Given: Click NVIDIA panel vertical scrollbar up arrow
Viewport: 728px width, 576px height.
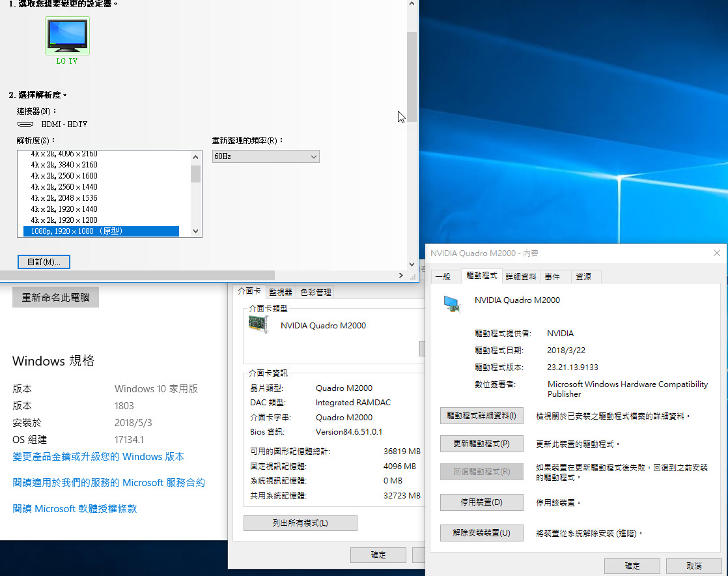Looking at the screenshot, I should (412, 4).
